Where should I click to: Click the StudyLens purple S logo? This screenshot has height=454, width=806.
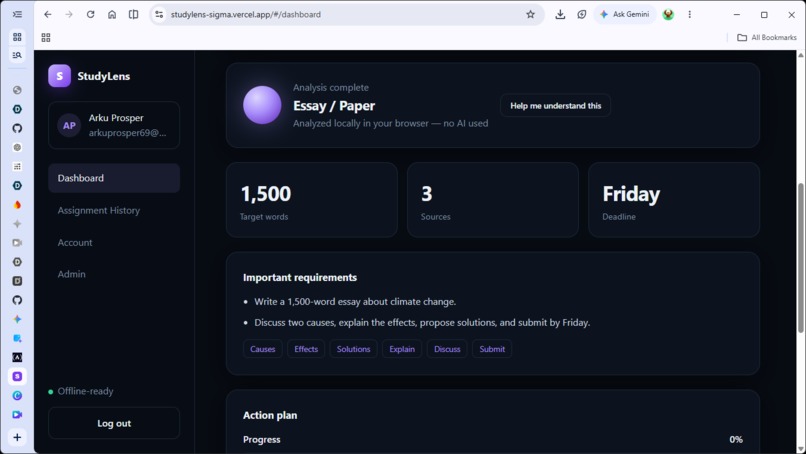click(60, 76)
